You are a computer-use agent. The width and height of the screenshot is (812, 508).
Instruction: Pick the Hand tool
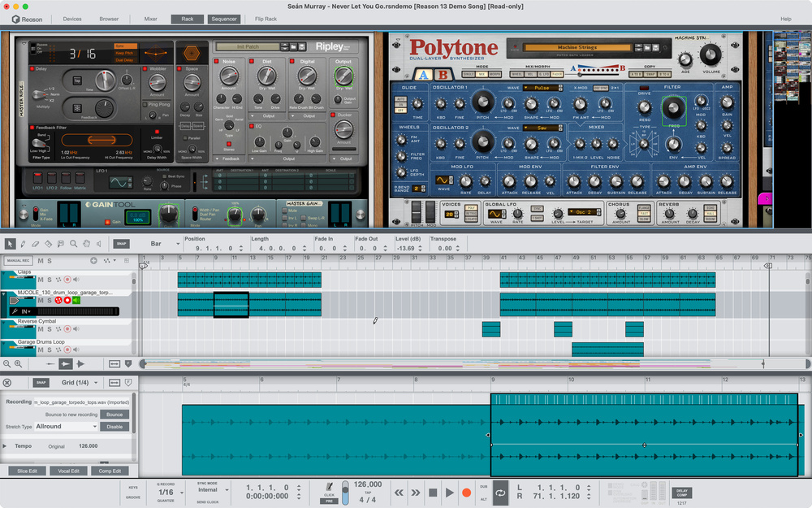pos(87,243)
